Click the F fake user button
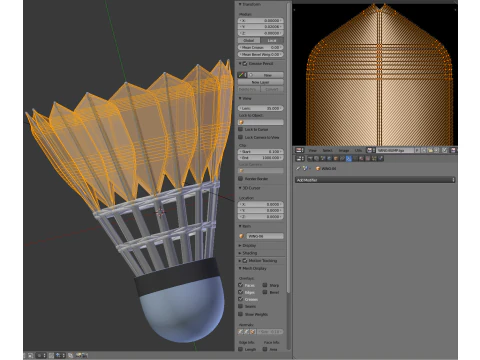Screen dimensions: 480x360 tap(417, 150)
